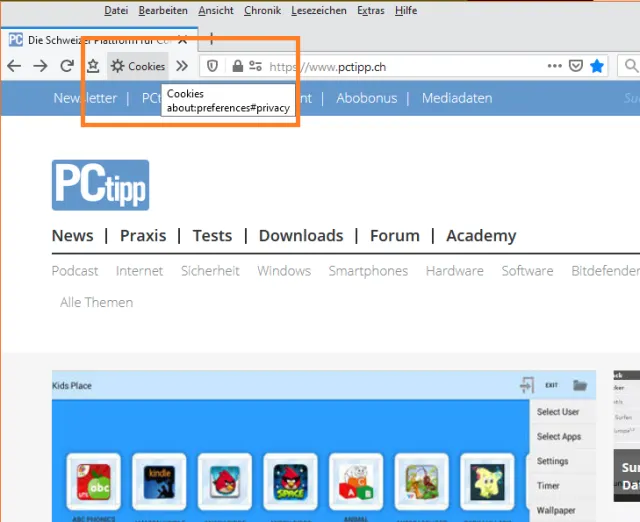Screen dimensions: 640x522
Task: Open the Lesezeichen menu
Action: [x=319, y=10]
